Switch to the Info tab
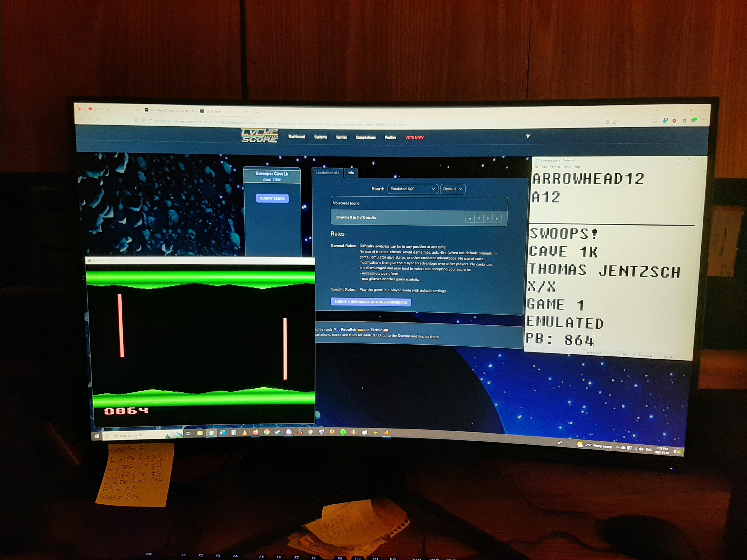 pos(351,173)
